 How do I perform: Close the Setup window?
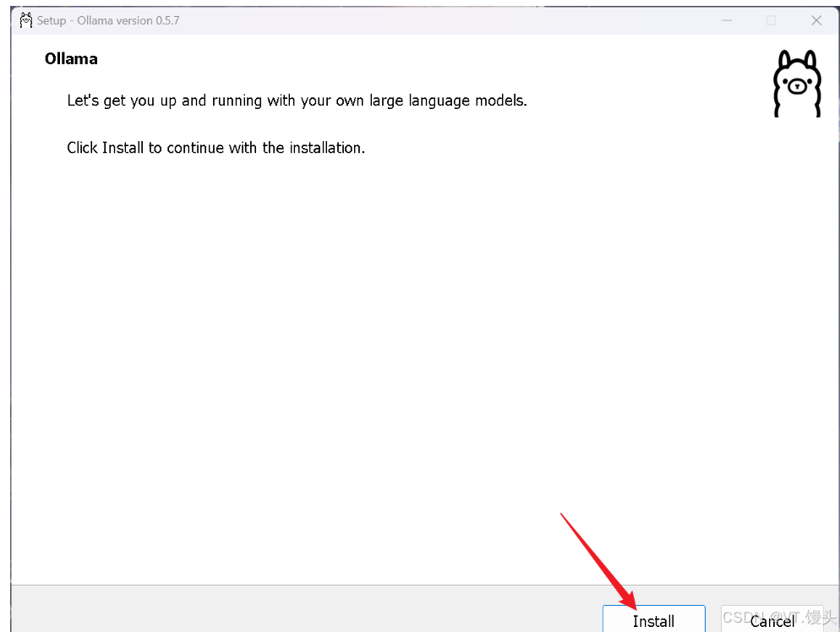click(815, 20)
